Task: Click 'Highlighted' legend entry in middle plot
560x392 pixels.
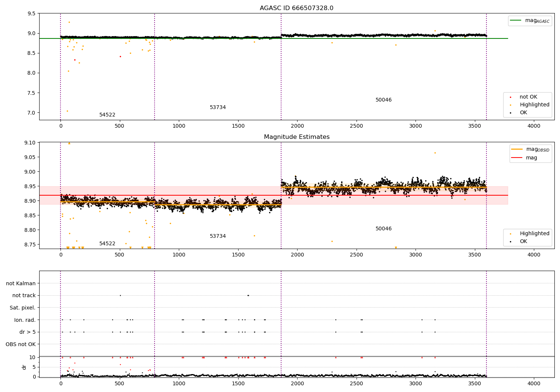Action: pos(530,234)
